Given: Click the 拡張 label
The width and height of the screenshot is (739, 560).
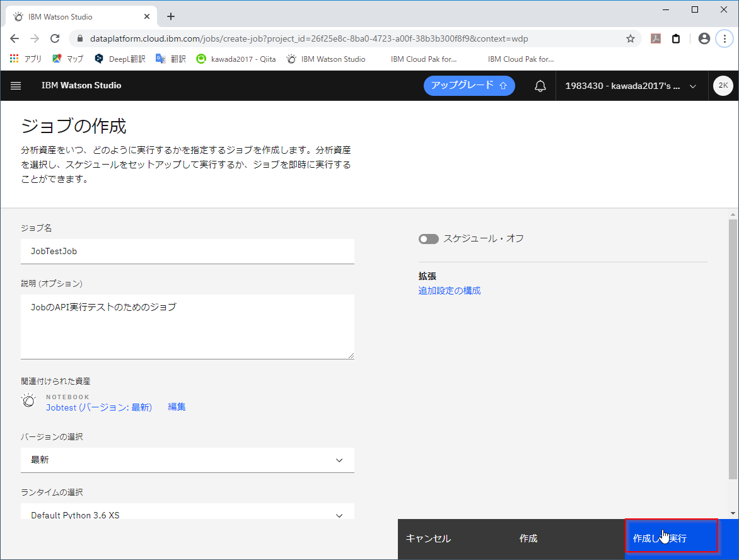Looking at the screenshot, I should tap(427, 276).
